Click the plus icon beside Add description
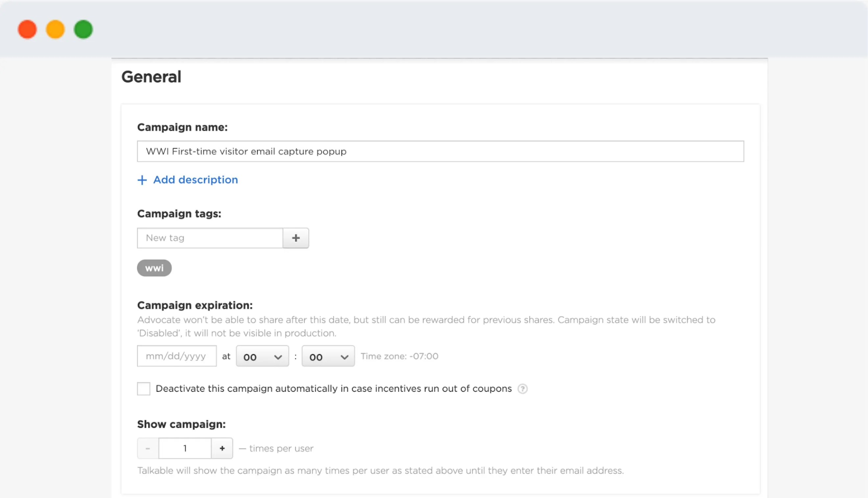Screen dimensions: 868x498 [142, 180]
